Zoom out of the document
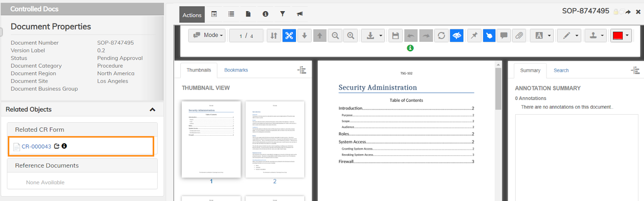Screen dimensions: 644x201 (x=335, y=36)
